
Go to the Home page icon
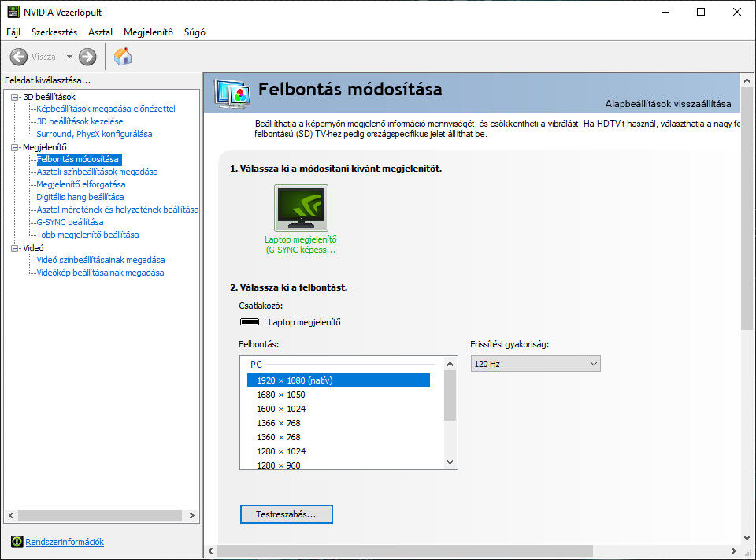click(123, 57)
